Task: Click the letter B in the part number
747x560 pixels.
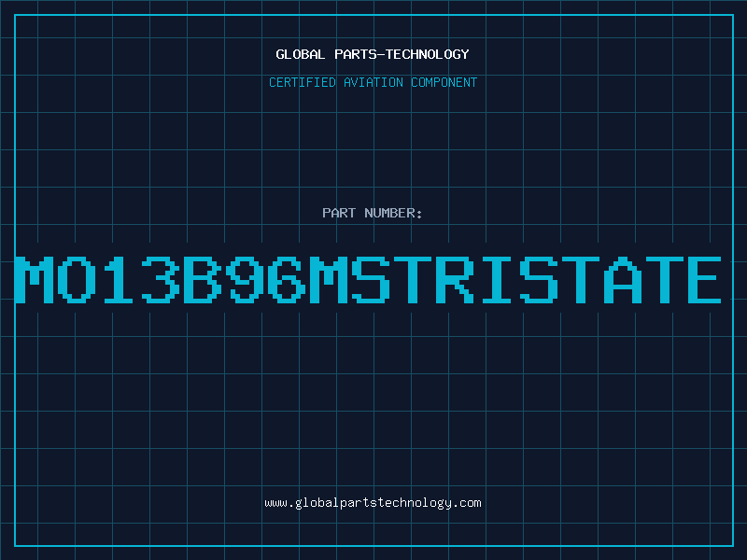Action: 203,279
